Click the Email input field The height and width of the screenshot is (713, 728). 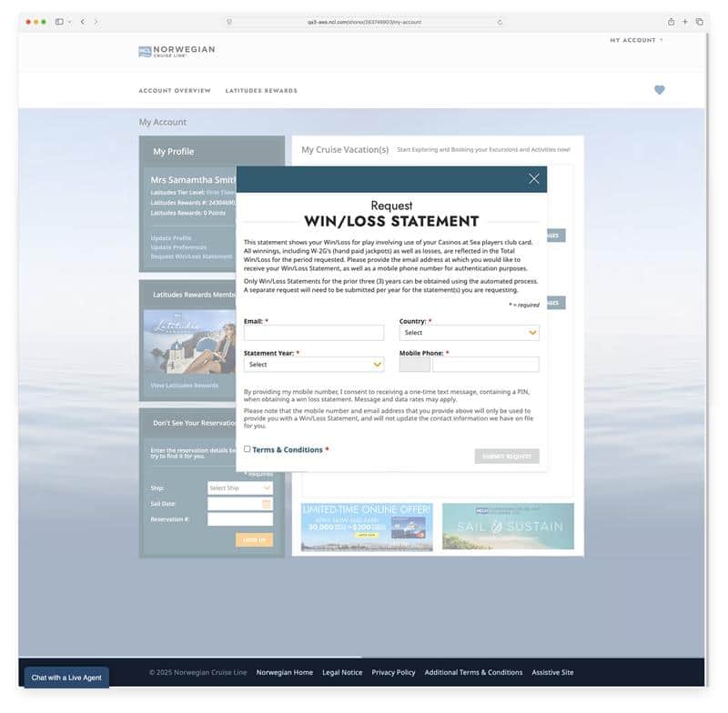[x=314, y=333]
